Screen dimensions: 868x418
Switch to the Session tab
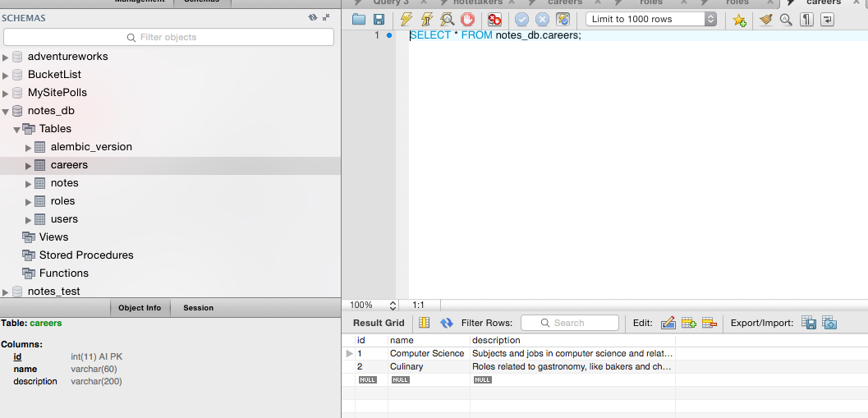pyautogui.click(x=198, y=308)
